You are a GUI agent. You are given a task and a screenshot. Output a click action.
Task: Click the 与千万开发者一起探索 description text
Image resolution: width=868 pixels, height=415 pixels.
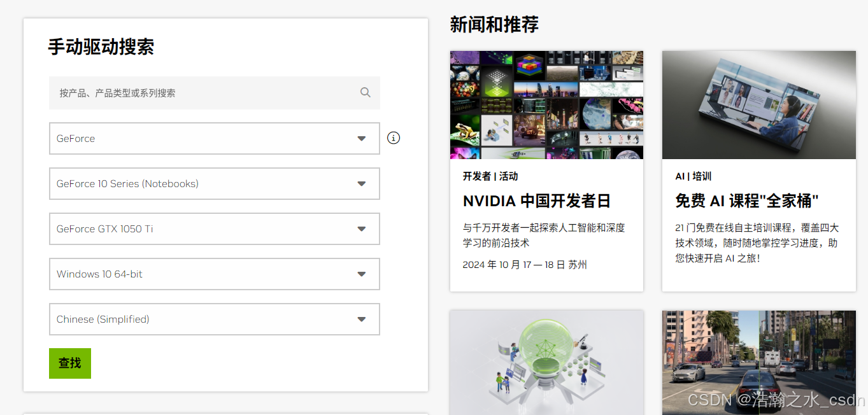544,235
